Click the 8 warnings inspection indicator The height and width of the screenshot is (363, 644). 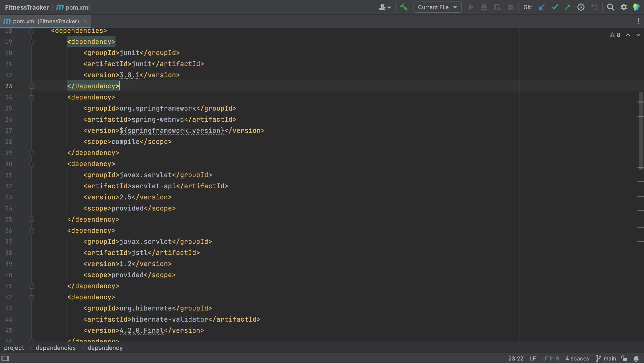pyautogui.click(x=615, y=35)
